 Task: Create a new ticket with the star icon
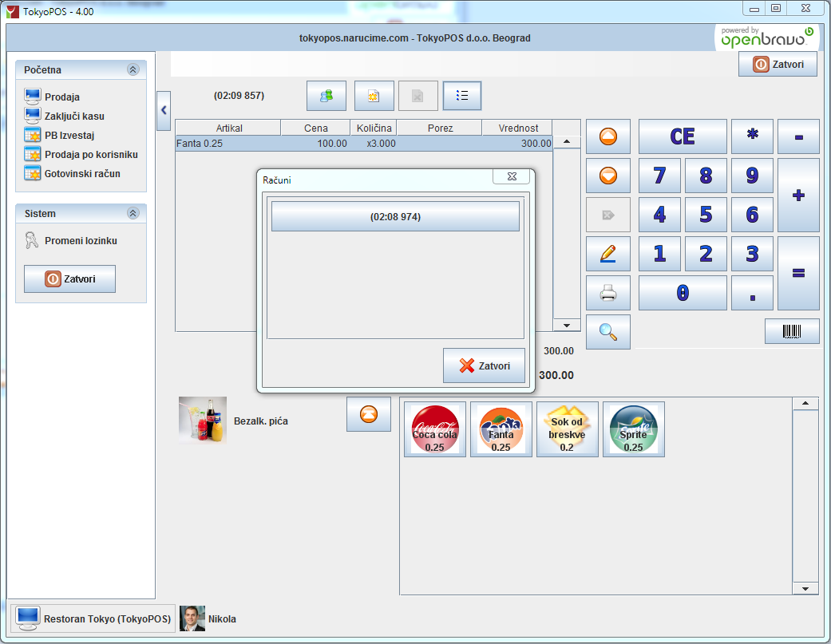tap(374, 96)
